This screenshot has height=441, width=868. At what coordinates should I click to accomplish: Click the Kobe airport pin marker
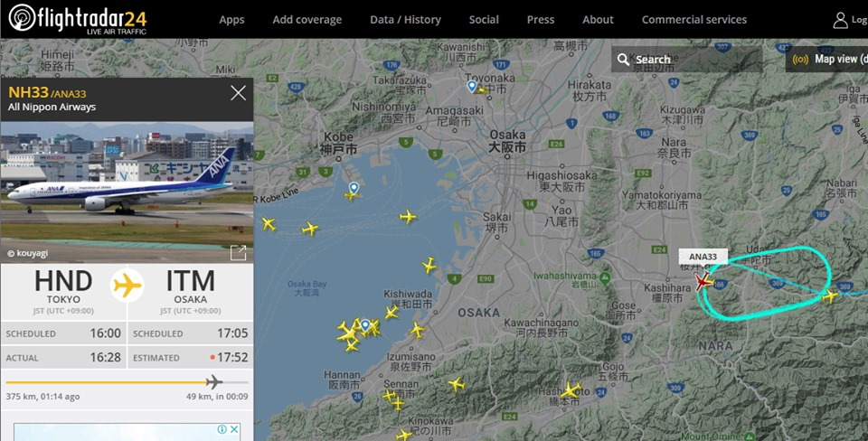pos(354,188)
